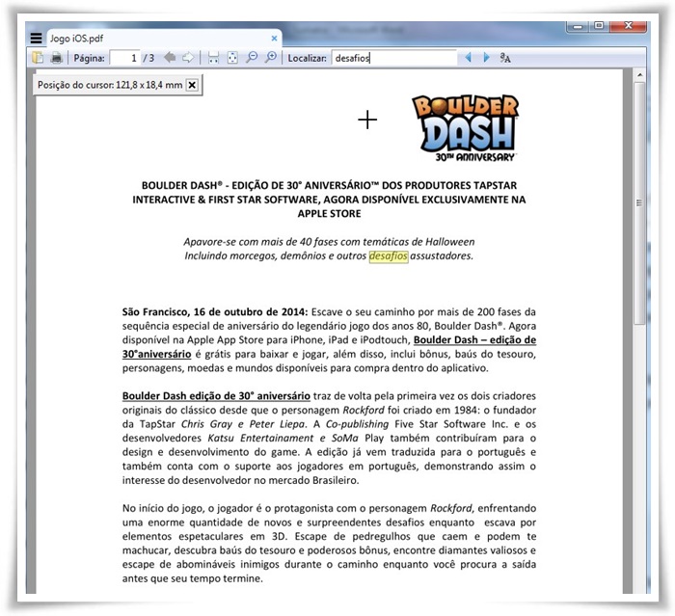Maximize the PDF viewer window
This screenshot has height=616, width=675.
click(x=599, y=26)
